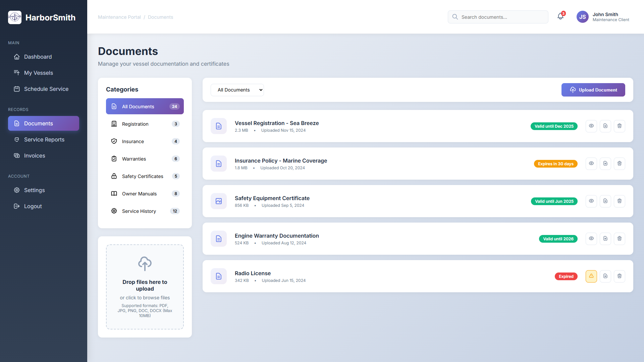Open the JS user avatar
This screenshot has height=362, width=644.
click(x=582, y=17)
